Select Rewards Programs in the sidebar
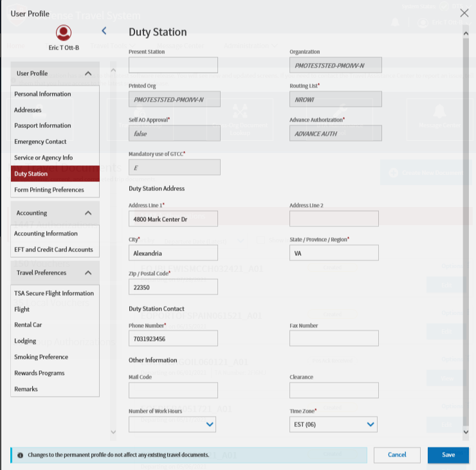476x470 pixels. pos(39,373)
